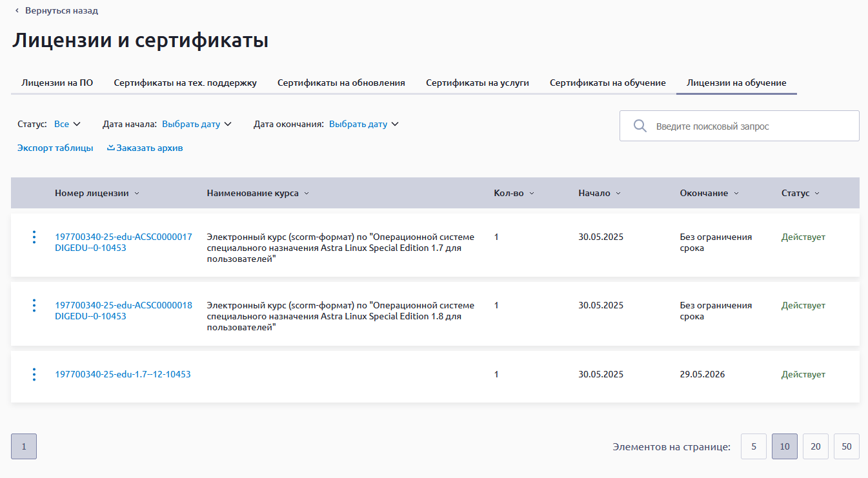
Task: Open three-dot menu for license ACSC0000018
Action: [34, 306]
